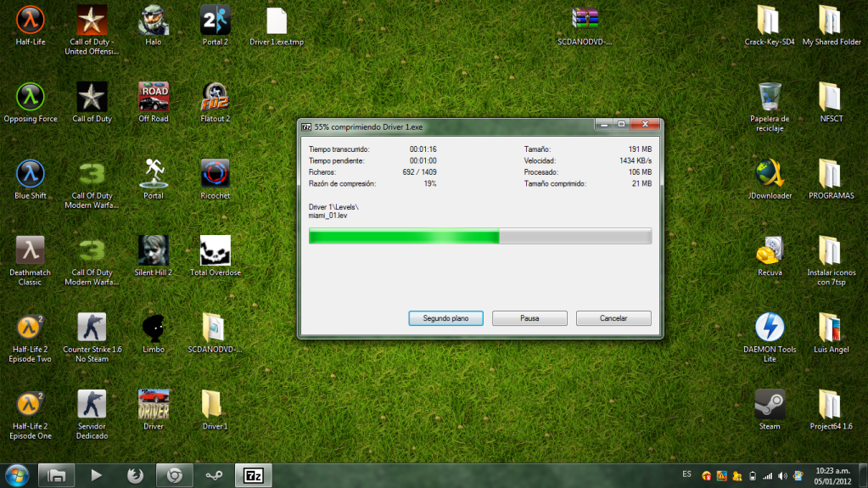The height and width of the screenshot is (488, 868).
Task: Select the Ricochet shortcut
Action: [x=215, y=179]
